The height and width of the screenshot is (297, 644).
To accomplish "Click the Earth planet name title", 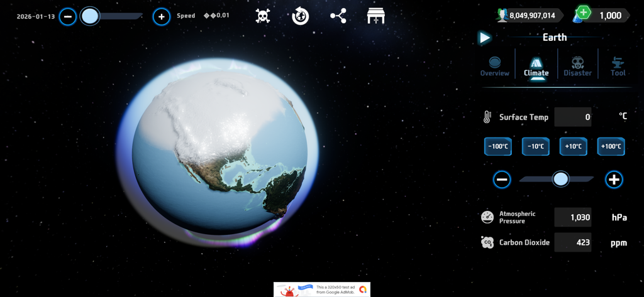I will pos(555,37).
